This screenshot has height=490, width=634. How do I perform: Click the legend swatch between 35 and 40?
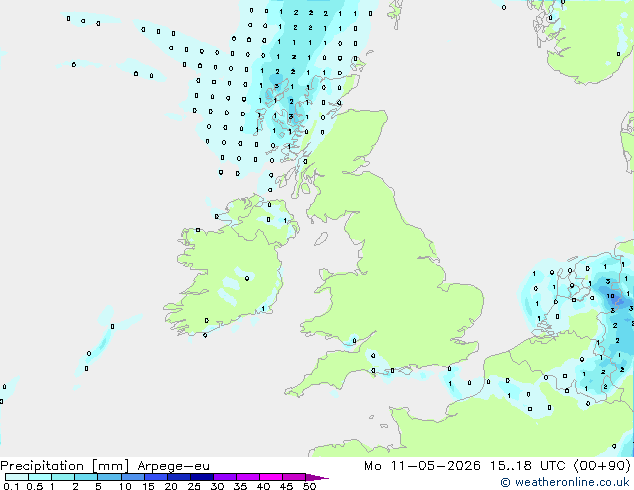pos(247,477)
